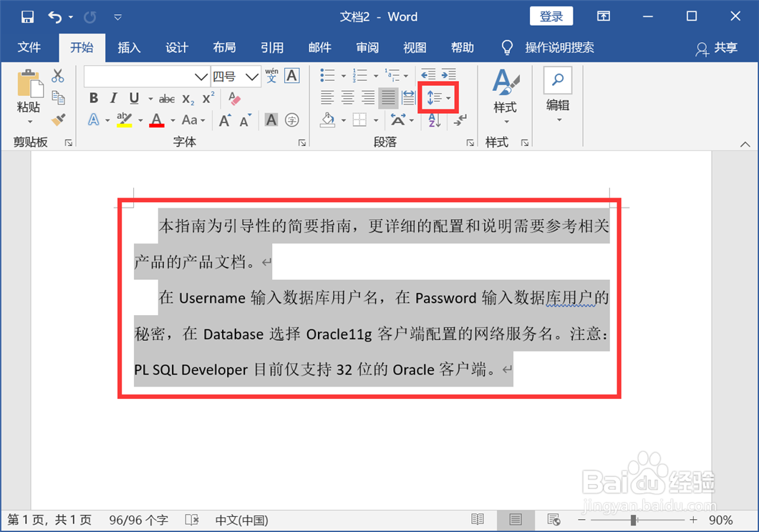Toggle Superscript formatting

(x=208, y=98)
